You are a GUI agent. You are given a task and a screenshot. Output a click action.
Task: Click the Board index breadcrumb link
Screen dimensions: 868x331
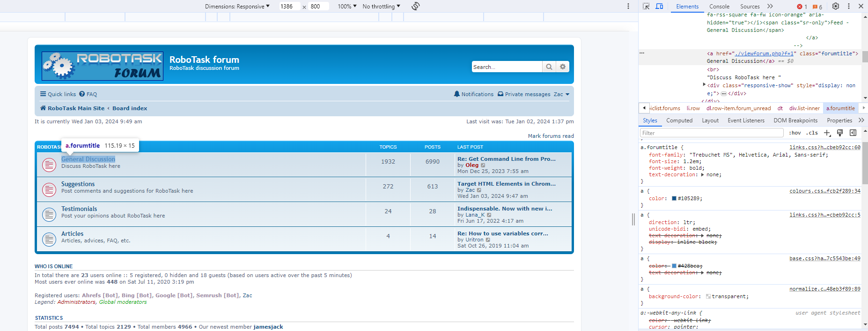pyautogui.click(x=130, y=108)
